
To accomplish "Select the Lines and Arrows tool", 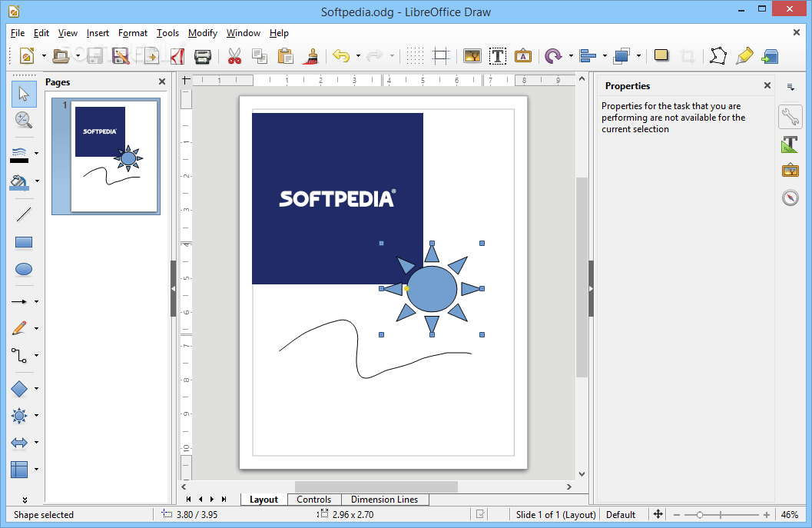I will click(x=20, y=301).
